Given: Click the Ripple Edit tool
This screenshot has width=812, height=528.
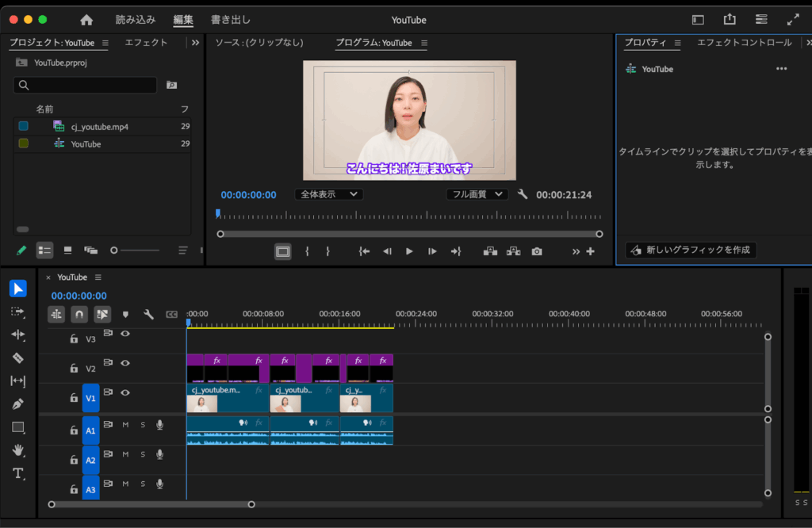Looking at the screenshot, I should pyautogui.click(x=18, y=335).
